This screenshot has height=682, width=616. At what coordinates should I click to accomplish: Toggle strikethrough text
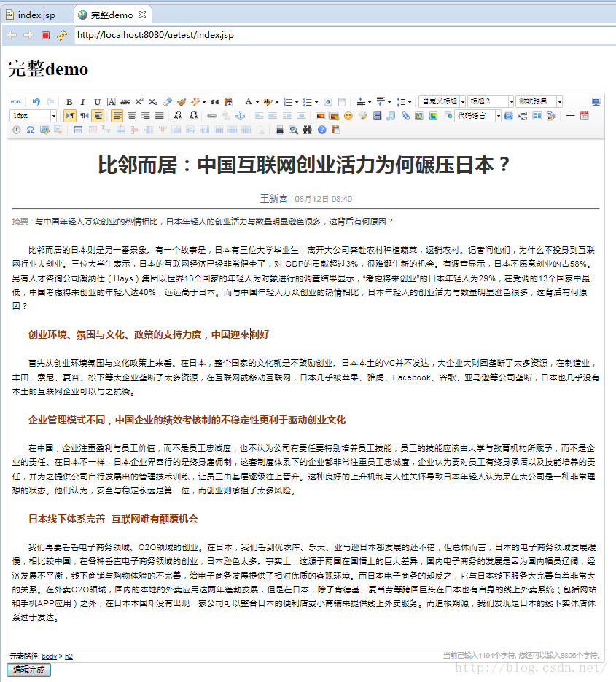(x=125, y=102)
